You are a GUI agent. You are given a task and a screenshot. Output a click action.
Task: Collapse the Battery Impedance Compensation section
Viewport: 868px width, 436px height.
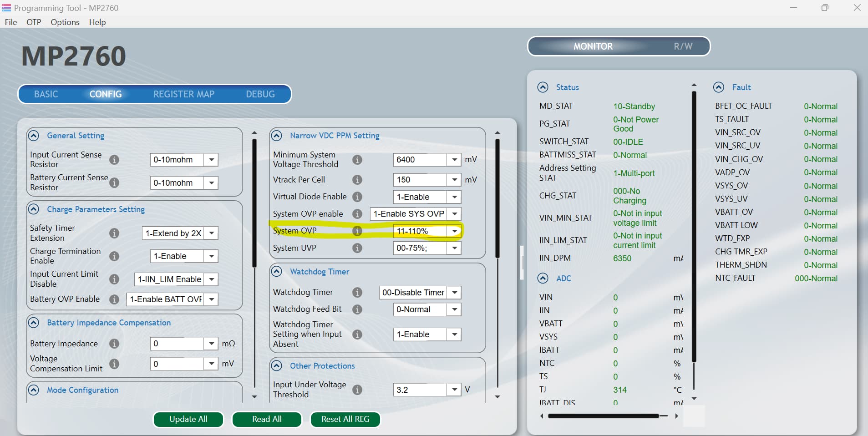point(33,323)
